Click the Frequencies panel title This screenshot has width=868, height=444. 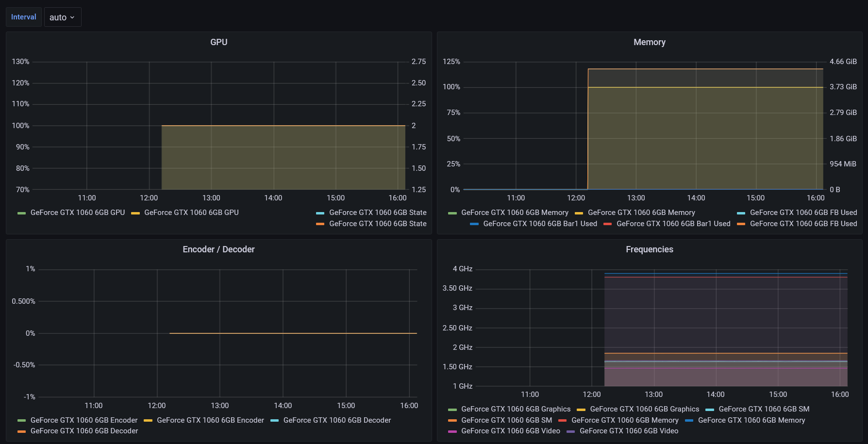point(649,249)
